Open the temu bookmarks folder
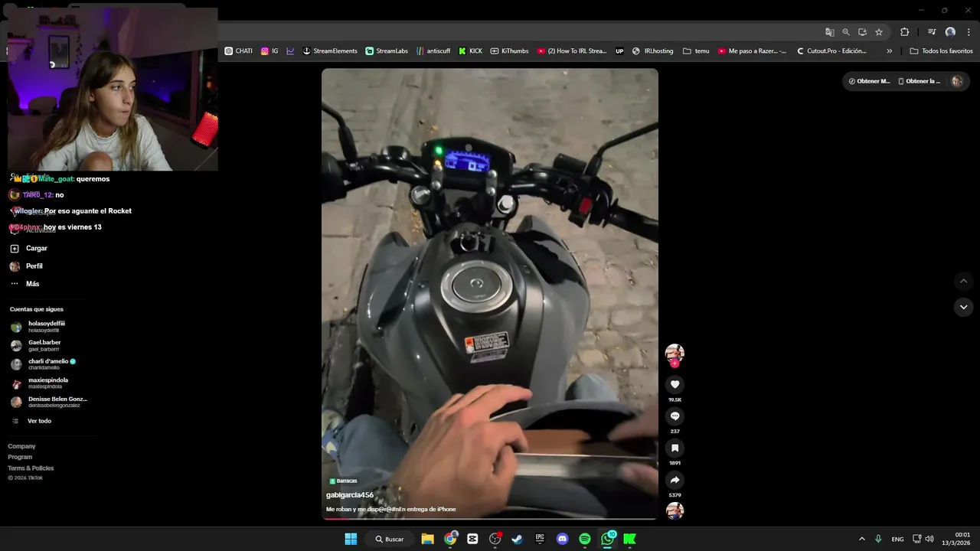 click(696, 51)
